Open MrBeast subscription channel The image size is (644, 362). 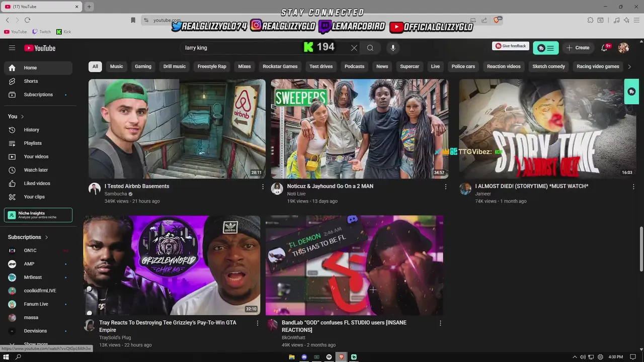(x=38, y=278)
